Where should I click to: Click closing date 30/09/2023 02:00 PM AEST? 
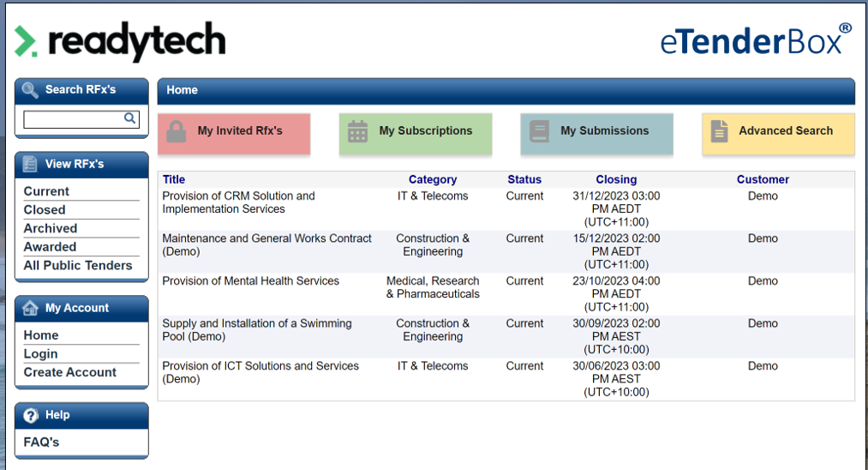coord(616,336)
